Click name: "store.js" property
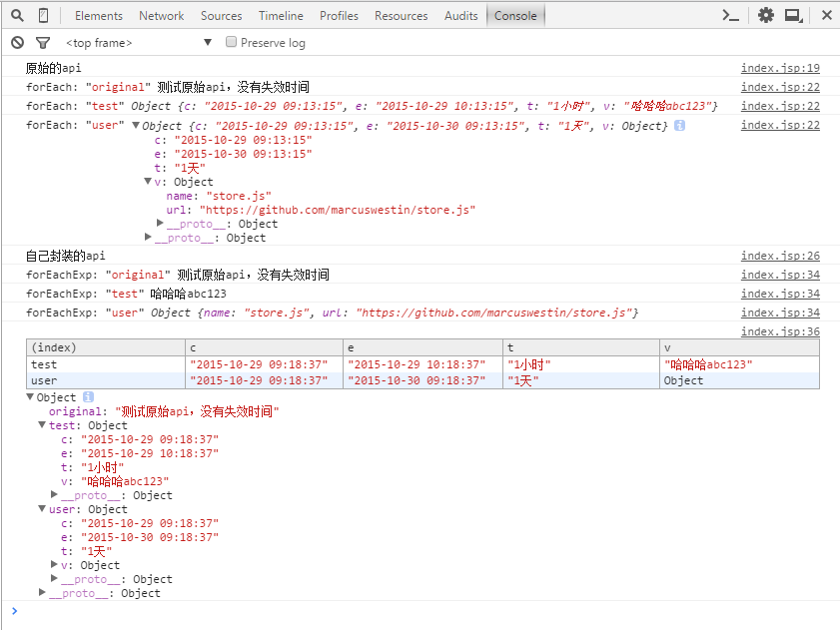 [219, 196]
